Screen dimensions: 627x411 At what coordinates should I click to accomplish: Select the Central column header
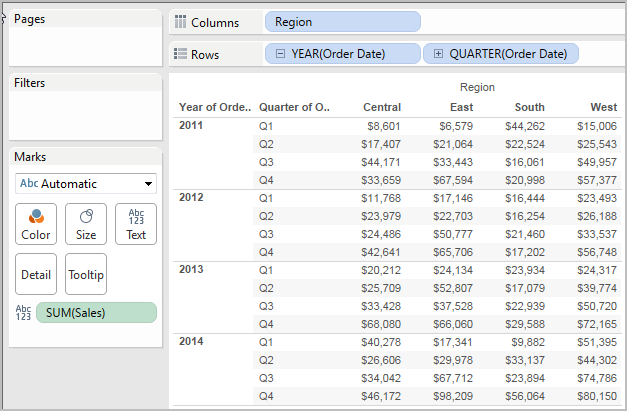click(382, 107)
